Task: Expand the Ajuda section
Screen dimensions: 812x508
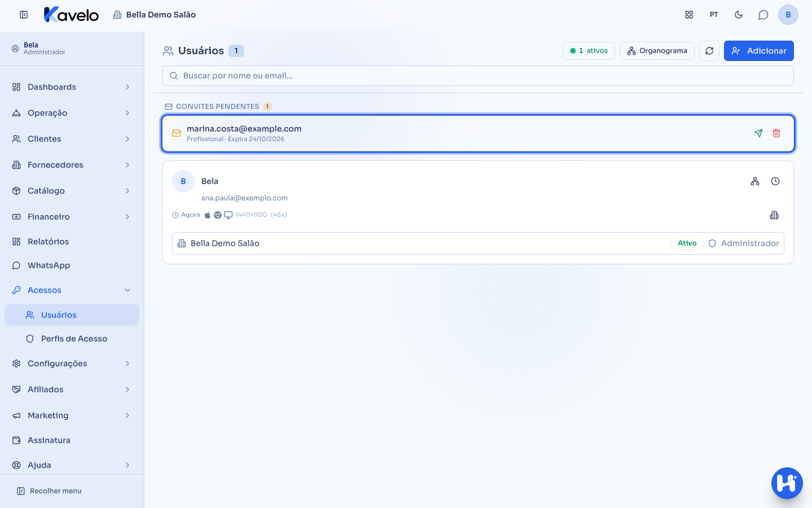Action: coord(72,465)
